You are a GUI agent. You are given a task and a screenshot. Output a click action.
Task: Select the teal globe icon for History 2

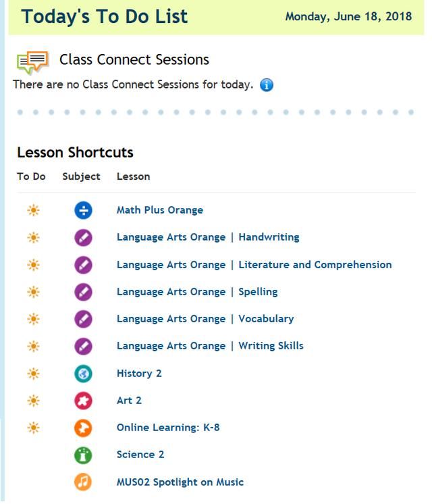83,374
